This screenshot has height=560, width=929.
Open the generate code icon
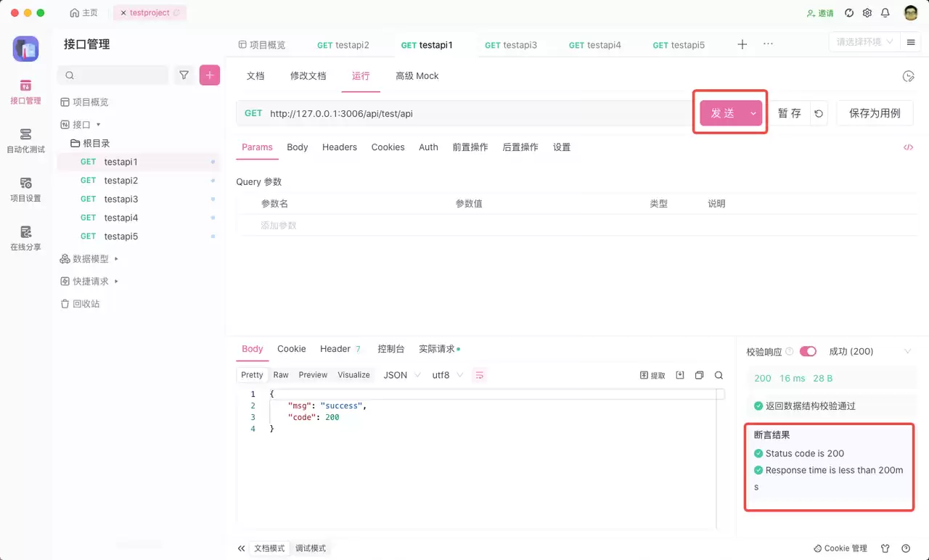(x=908, y=147)
